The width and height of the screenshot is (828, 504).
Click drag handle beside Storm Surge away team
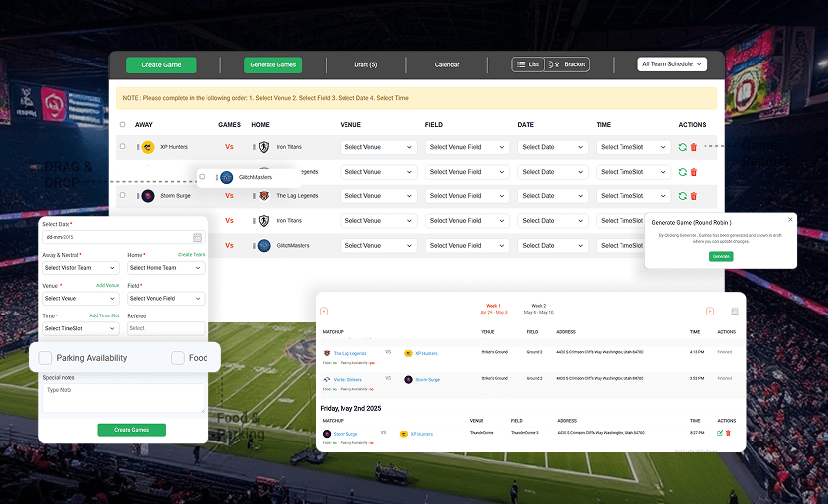(138, 196)
